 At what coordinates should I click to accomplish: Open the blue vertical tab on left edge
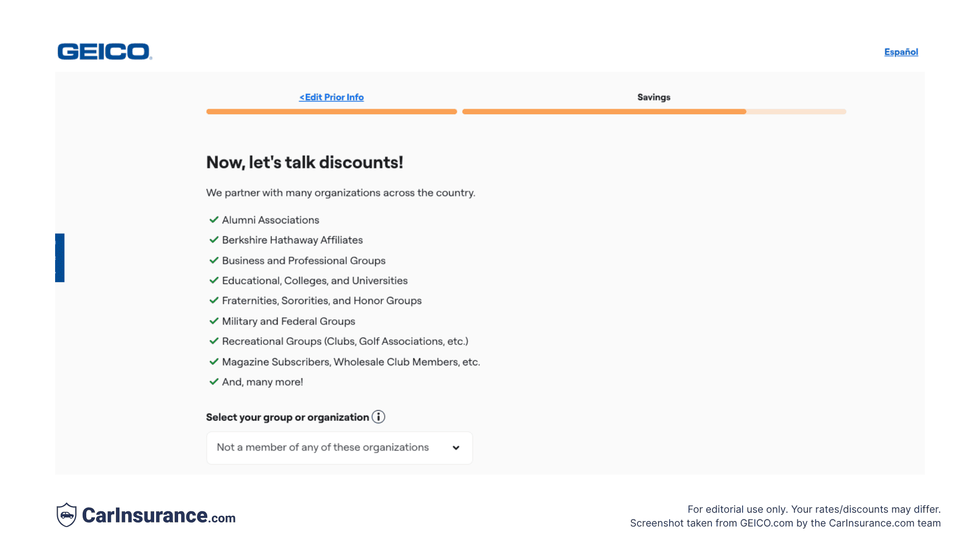click(x=59, y=258)
